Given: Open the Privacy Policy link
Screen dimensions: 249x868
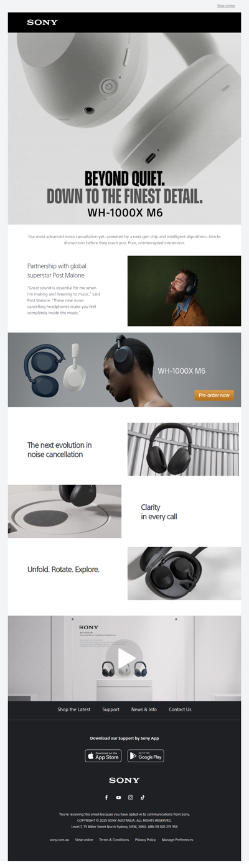Looking at the screenshot, I should (146, 839).
